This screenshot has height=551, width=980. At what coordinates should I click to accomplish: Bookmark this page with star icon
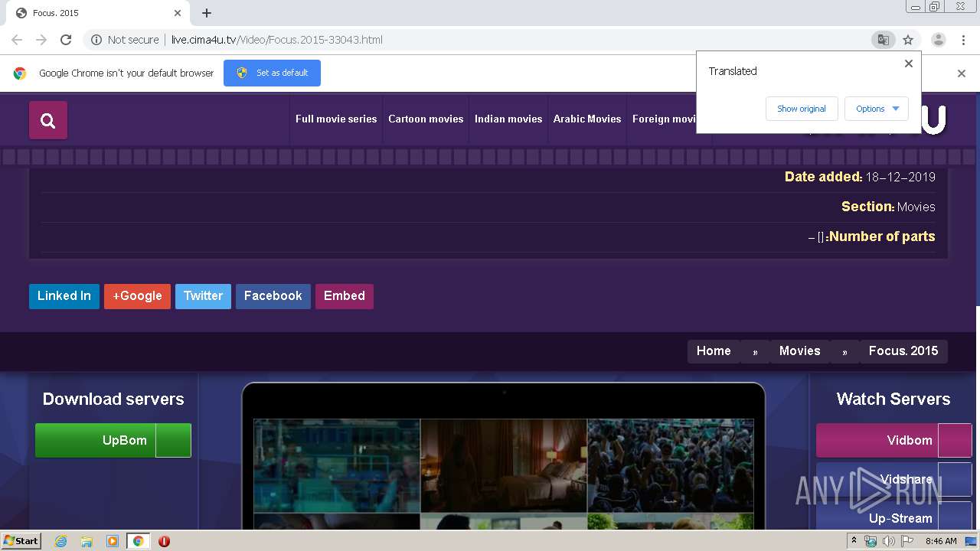click(x=908, y=40)
